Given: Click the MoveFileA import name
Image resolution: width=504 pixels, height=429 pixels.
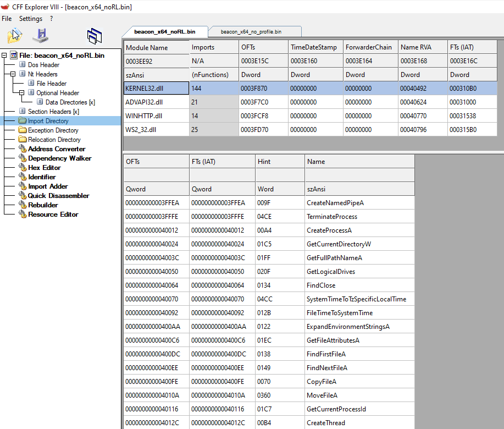Looking at the screenshot, I should [322, 395].
